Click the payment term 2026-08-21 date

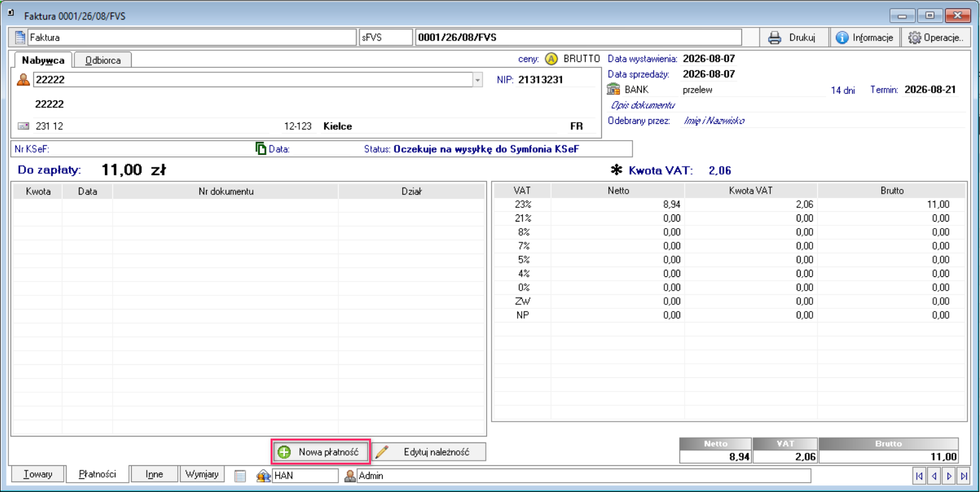coord(930,90)
